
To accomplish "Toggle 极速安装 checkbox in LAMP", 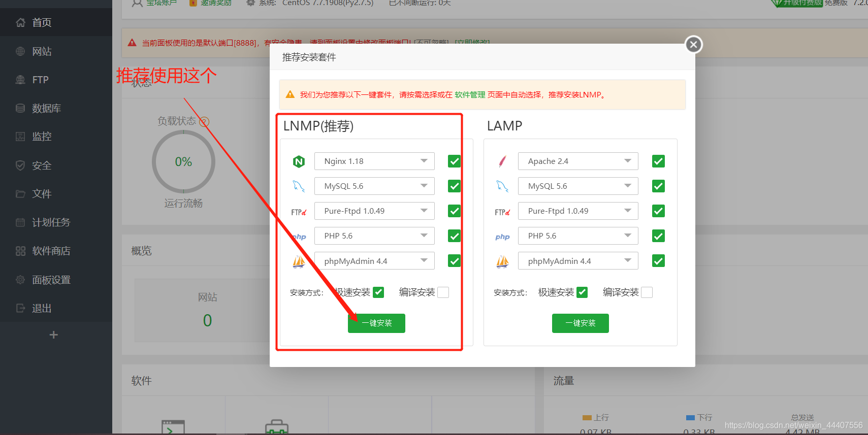I will pyautogui.click(x=583, y=292).
